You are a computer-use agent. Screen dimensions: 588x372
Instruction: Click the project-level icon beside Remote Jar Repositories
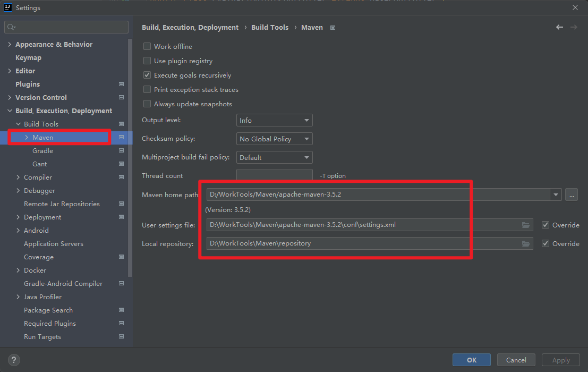[x=121, y=204]
